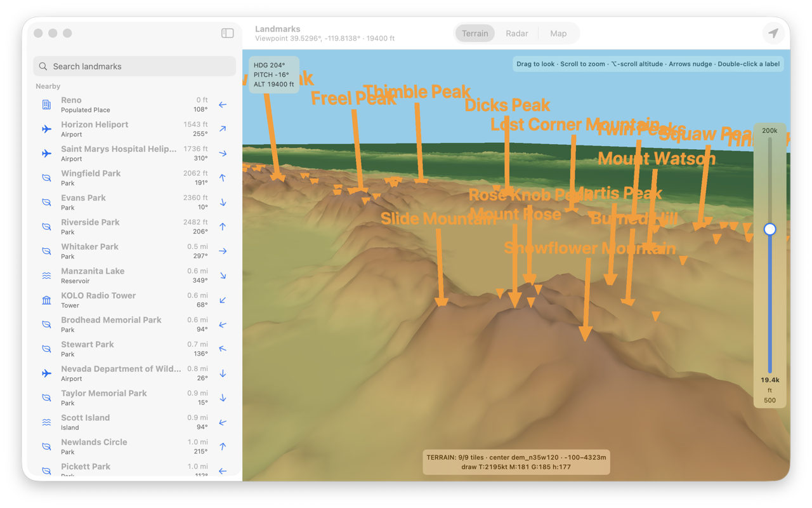This screenshot has height=508, width=812.
Task: Click the bearing arrow for Newlands Circle
Action: [223, 447]
